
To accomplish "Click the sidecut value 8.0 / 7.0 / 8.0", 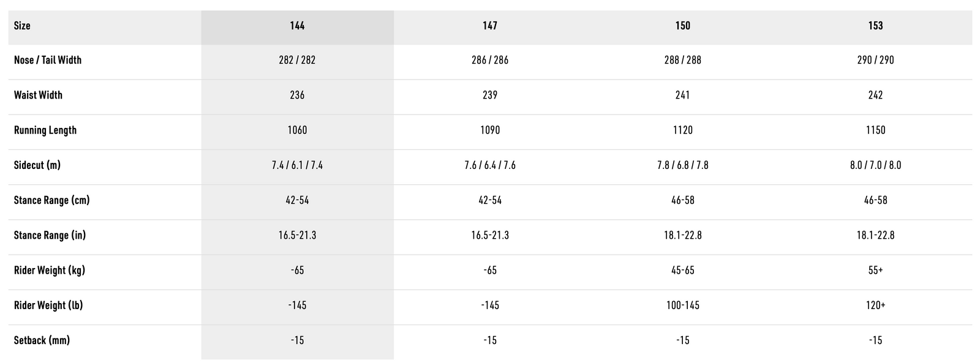I will point(875,165).
